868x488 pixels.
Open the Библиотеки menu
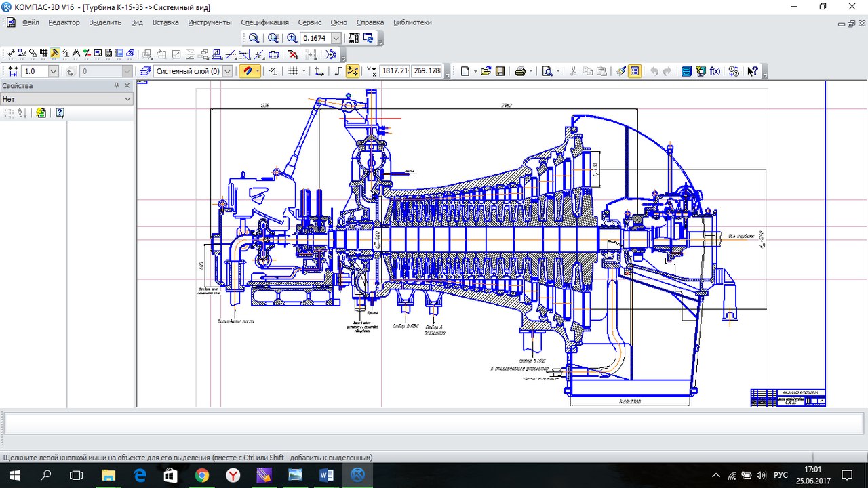(412, 22)
